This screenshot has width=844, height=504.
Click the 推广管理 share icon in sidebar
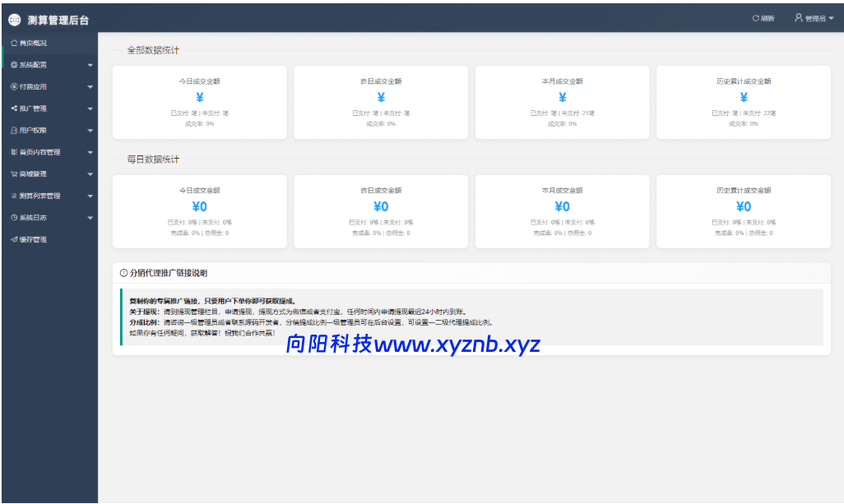pos(13,108)
